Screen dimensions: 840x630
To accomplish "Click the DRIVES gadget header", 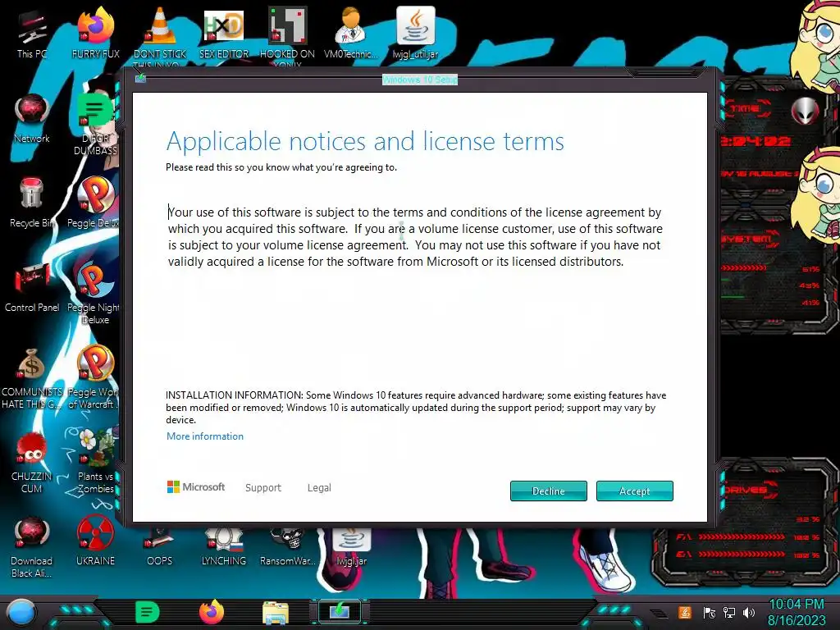I will tap(746, 489).
